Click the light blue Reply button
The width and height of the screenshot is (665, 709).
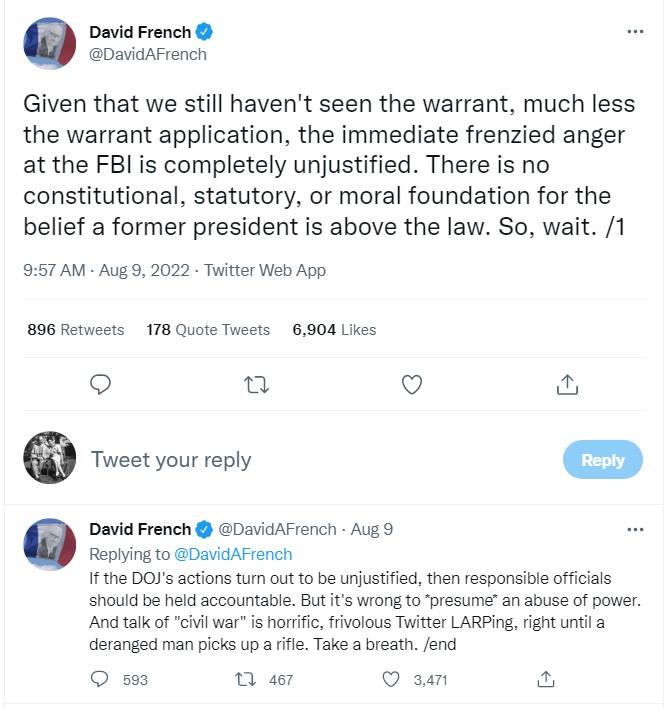[x=603, y=460]
